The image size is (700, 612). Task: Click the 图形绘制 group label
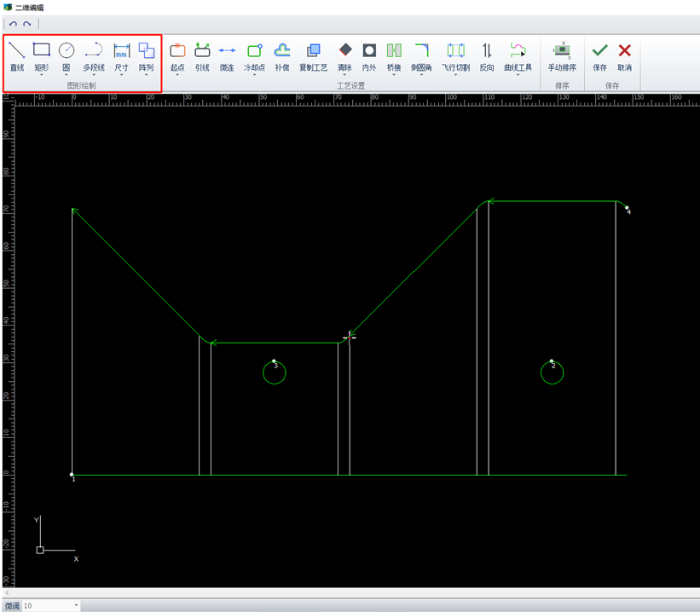coord(81,85)
